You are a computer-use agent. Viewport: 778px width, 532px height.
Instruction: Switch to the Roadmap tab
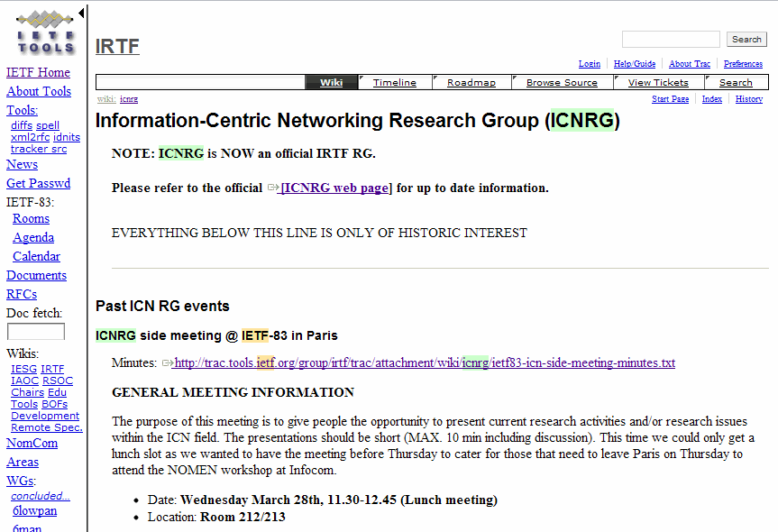[471, 82]
